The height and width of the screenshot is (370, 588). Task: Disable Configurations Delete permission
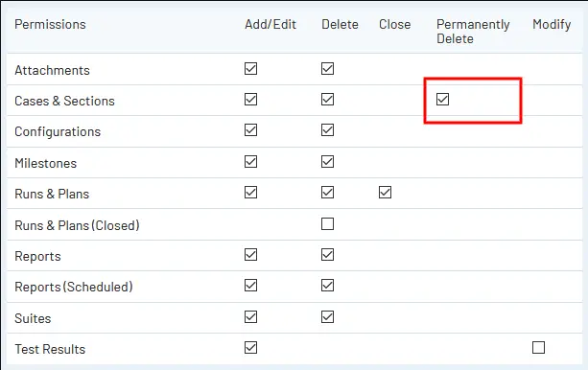click(327, 130)
